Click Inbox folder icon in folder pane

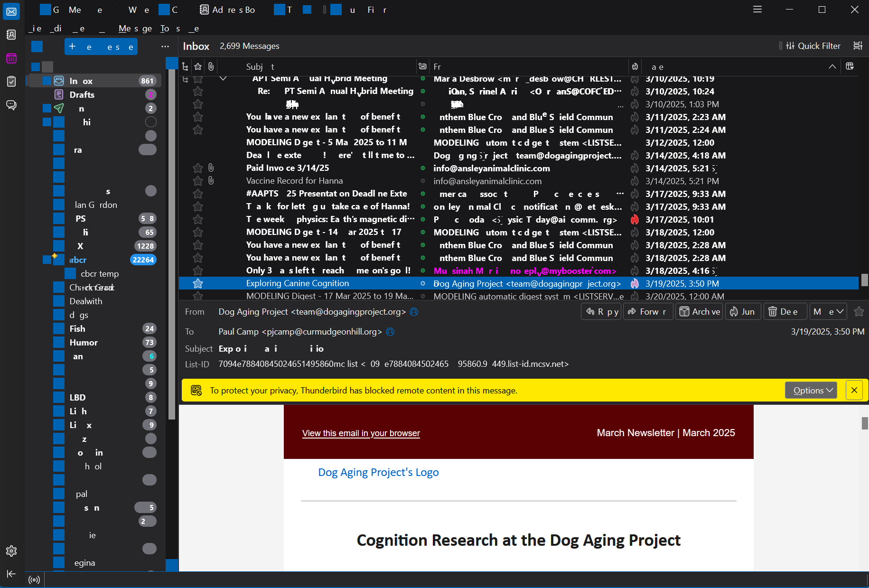coord(59,81)
